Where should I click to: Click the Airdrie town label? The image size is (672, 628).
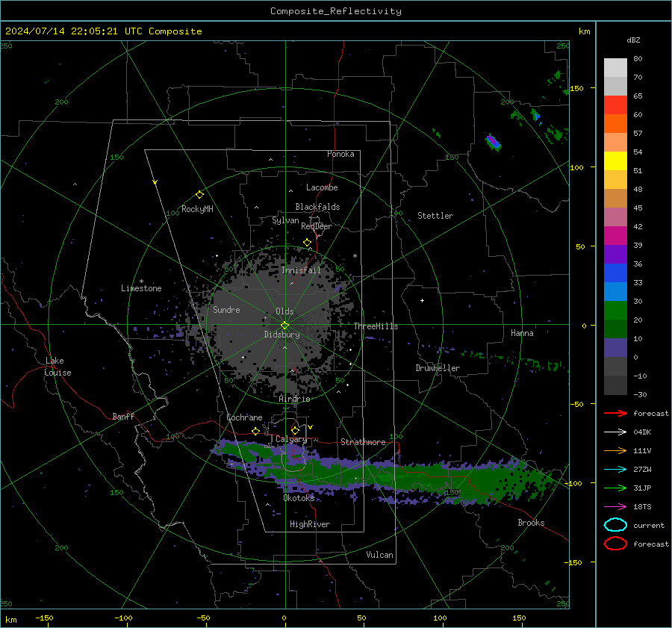(294, 399)
